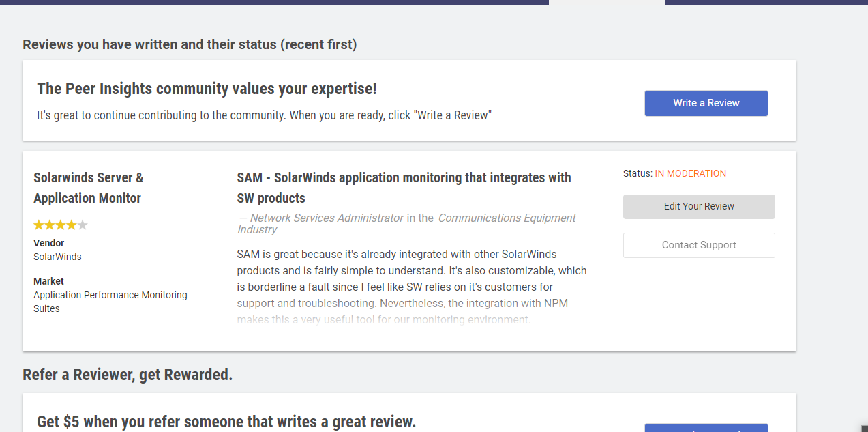This screenshot has height=432, width=868.
Task: Open Edit Your Review
Action: [x=699, y=207]
